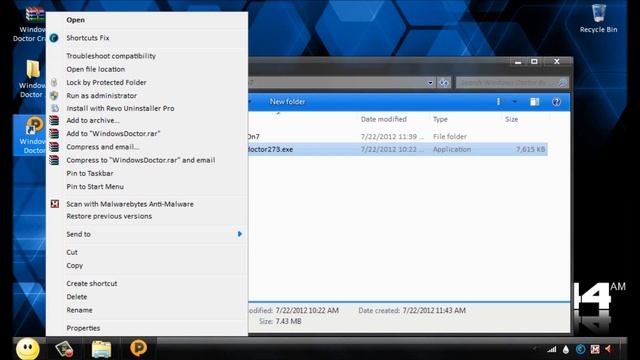Viewport: 640px width, 360px height.
Task: Select Rename from the context menu
Action: point(146,310)
